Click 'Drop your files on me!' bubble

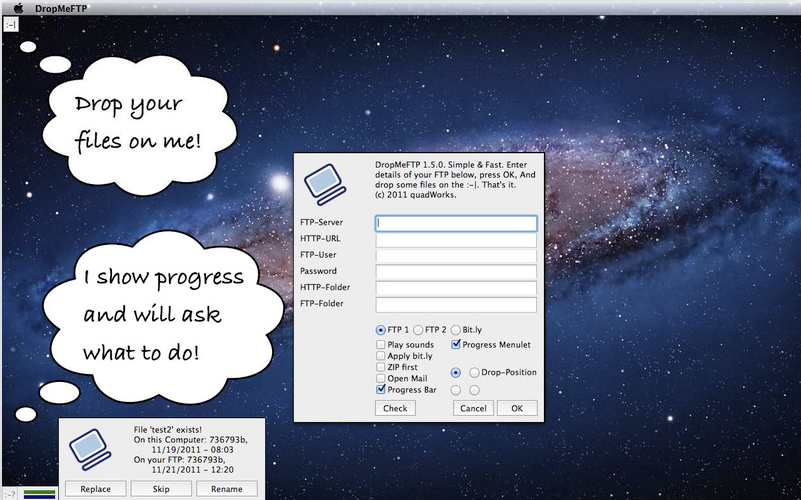tap(138, 125)
